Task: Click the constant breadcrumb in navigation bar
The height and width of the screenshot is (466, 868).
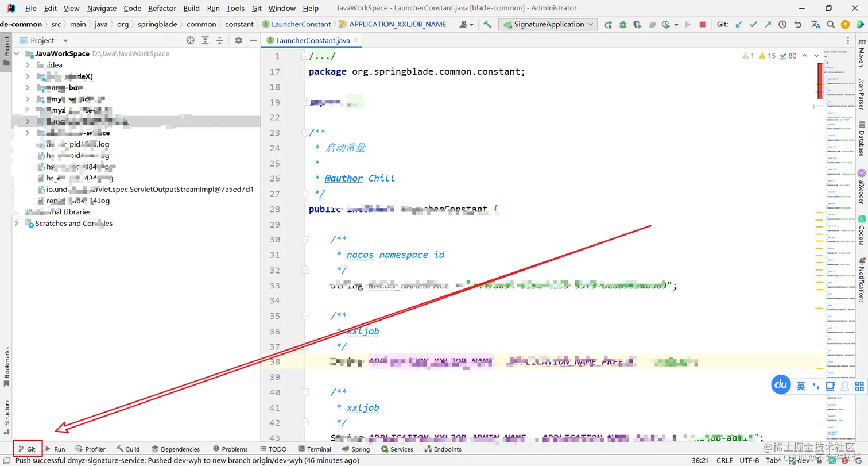Action: pyautogui.click(x=239, y=24)
